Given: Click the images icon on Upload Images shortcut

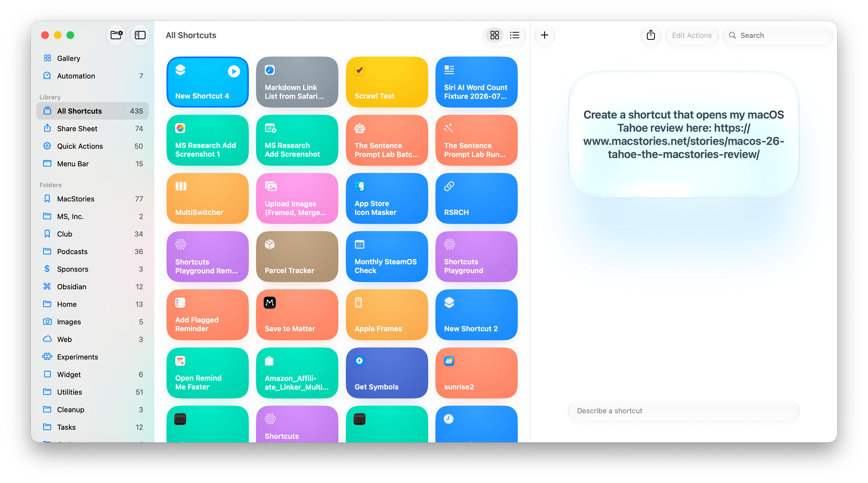Looking at the screenshot, I should tap(271, 186).
